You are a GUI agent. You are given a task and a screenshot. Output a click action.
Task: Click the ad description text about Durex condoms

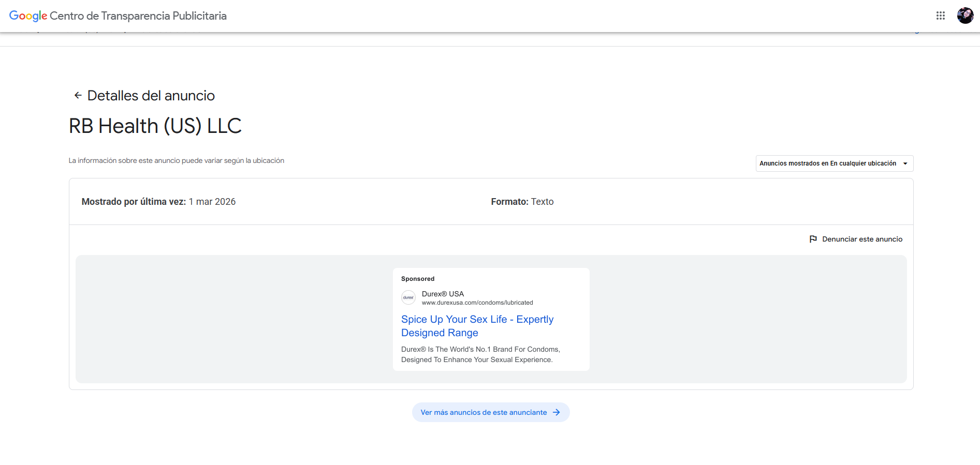point(480,354)
